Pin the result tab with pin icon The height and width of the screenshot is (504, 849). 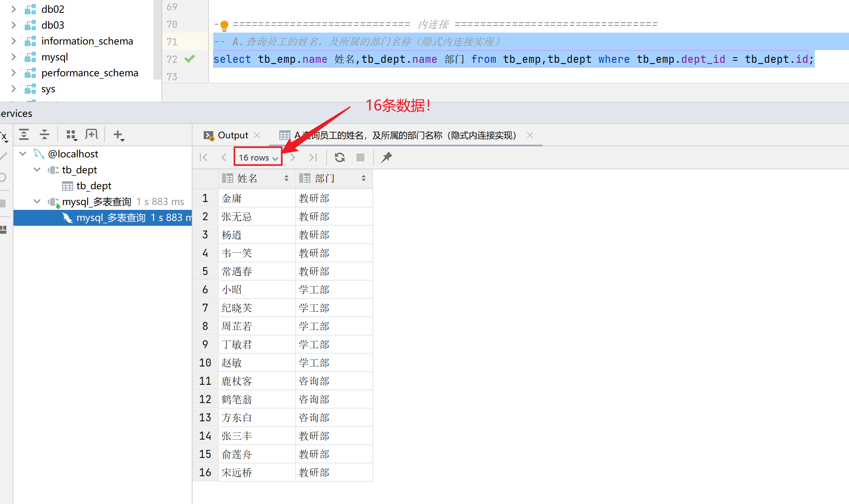386,157
